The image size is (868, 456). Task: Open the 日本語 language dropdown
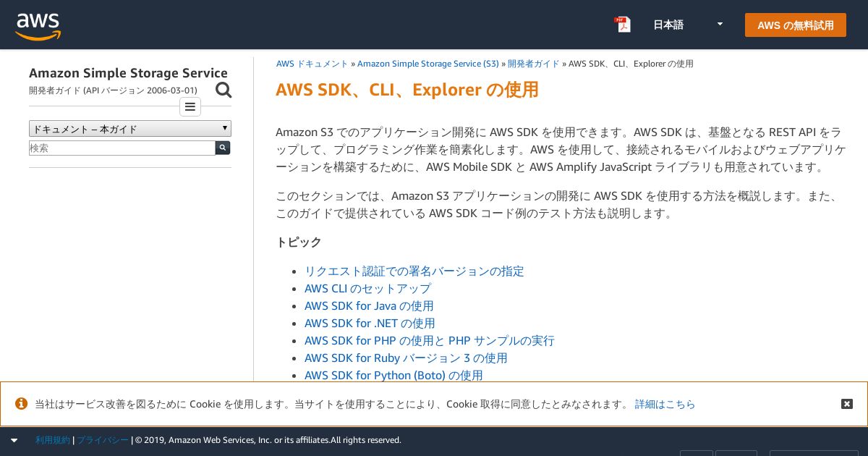[688, 25]
